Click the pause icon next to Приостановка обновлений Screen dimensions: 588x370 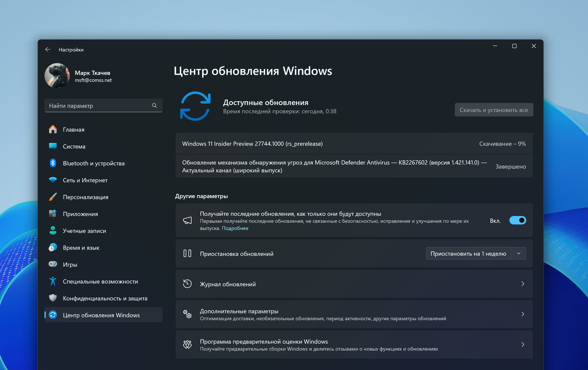point(187,253)
